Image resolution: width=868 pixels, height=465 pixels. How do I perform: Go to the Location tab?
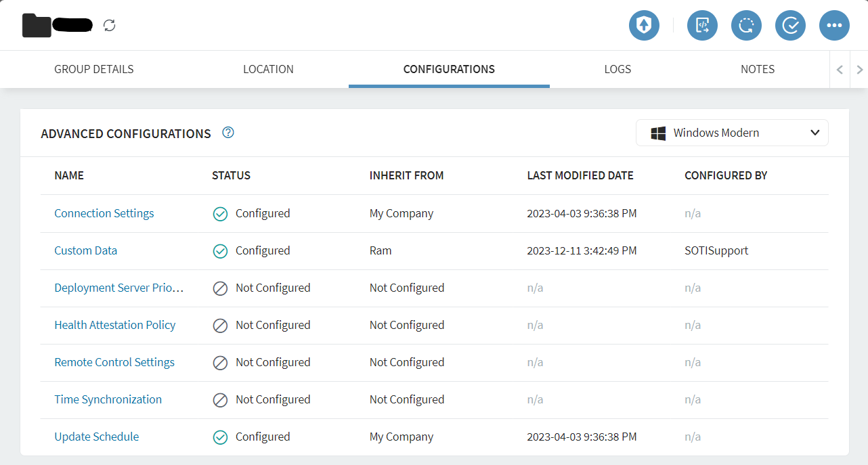pyautogui.click(x=268, y=69)
